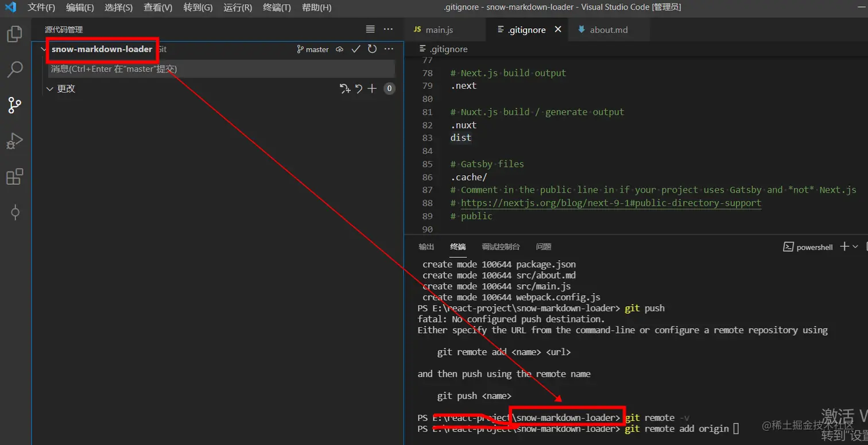Discard all changes icon
Screen dimensions: 868x445
pyautogui.click(x=359, y=88)
